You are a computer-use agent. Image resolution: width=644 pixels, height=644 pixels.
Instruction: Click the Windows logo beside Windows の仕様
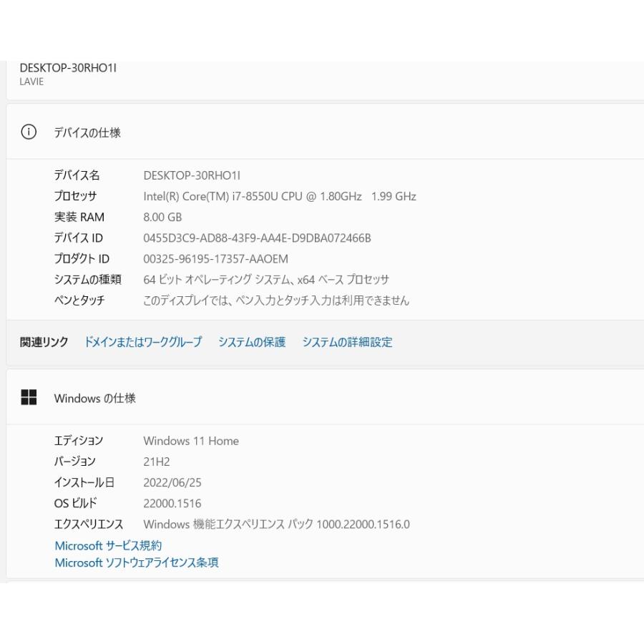pyautogui.click(x=29, y=398)
